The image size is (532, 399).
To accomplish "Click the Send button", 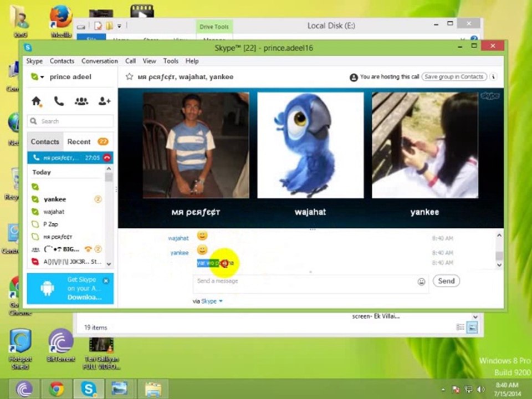I will pyautogui.click(x=446, y=281).
